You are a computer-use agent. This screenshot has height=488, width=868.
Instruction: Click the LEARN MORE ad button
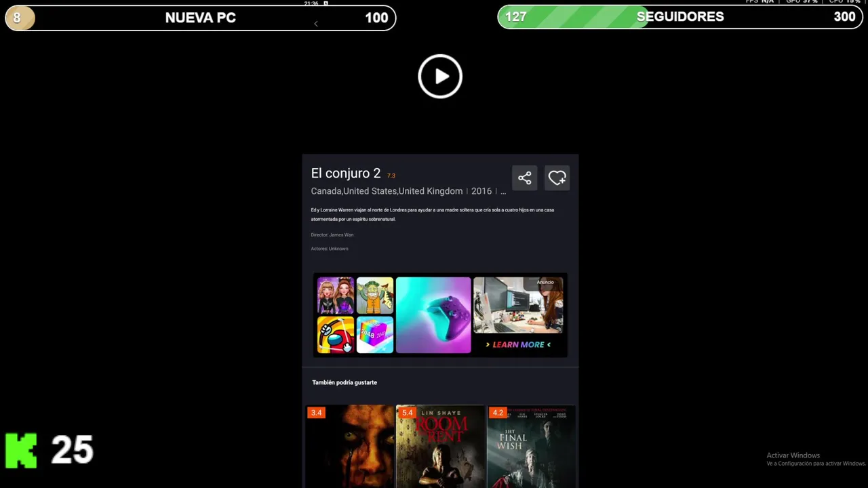[518, 344]
